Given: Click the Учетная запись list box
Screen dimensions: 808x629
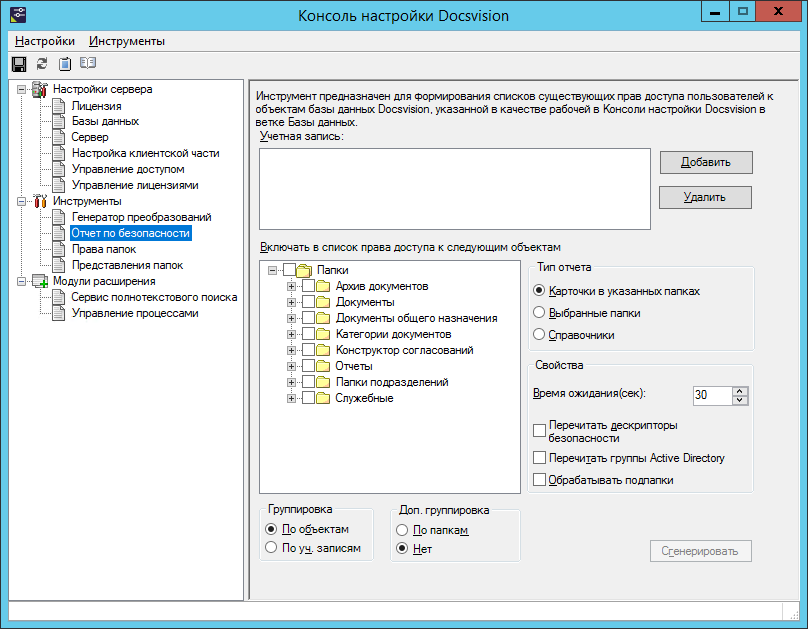Looking at the screenshot, I should coord(454,190).
